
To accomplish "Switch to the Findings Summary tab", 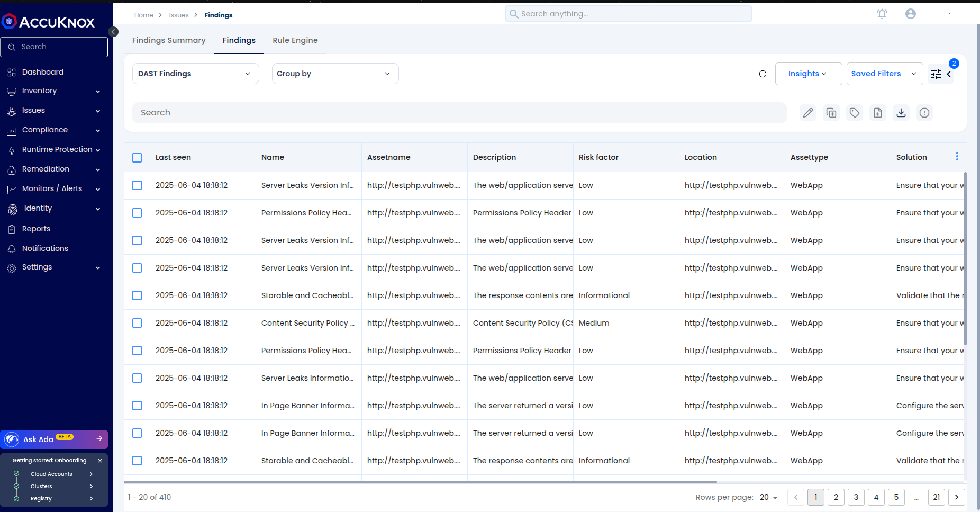I will (169, 40).
